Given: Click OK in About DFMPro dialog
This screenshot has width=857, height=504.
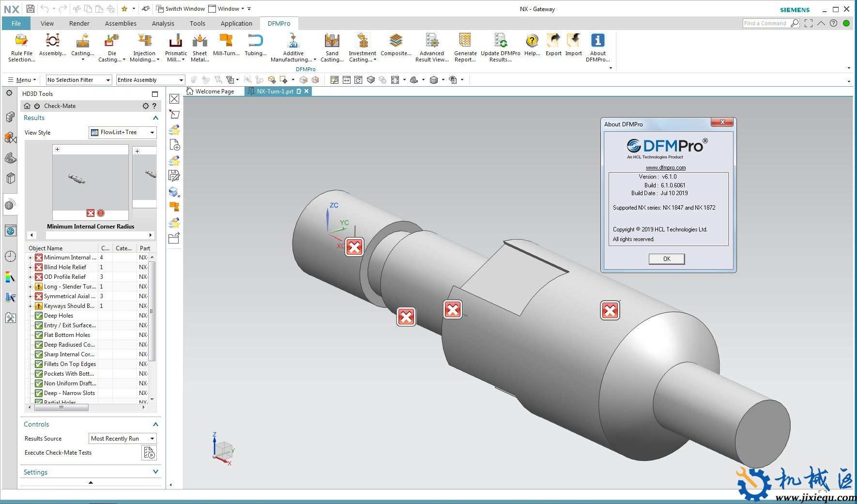Looking at the screenshot, I should pos(666,259).
